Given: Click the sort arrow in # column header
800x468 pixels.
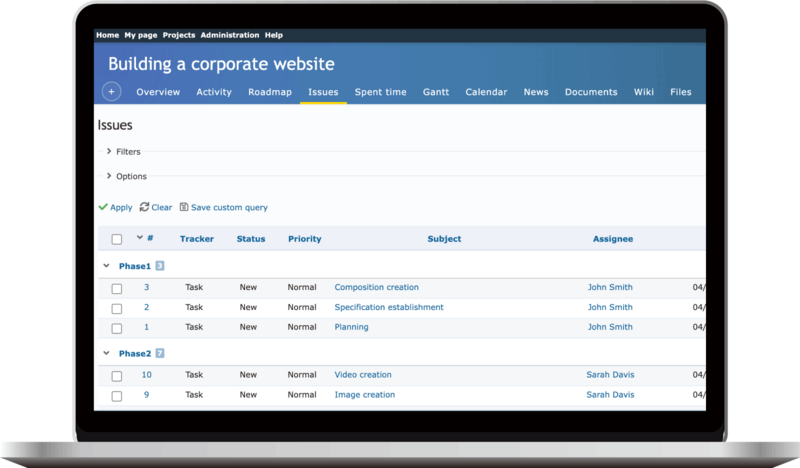Looking at the screenshot, I should 140,238.
